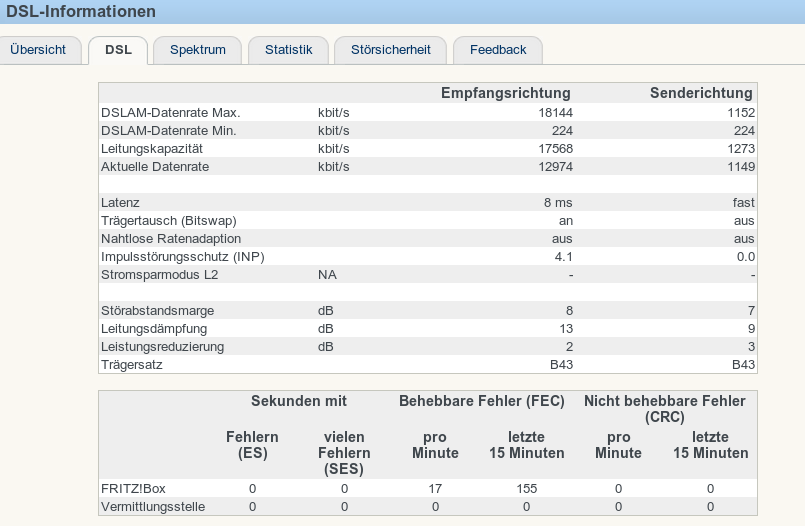Select the DSLAM-Datenrate Max. row label
Screen dimensions: 805x526
171,113
